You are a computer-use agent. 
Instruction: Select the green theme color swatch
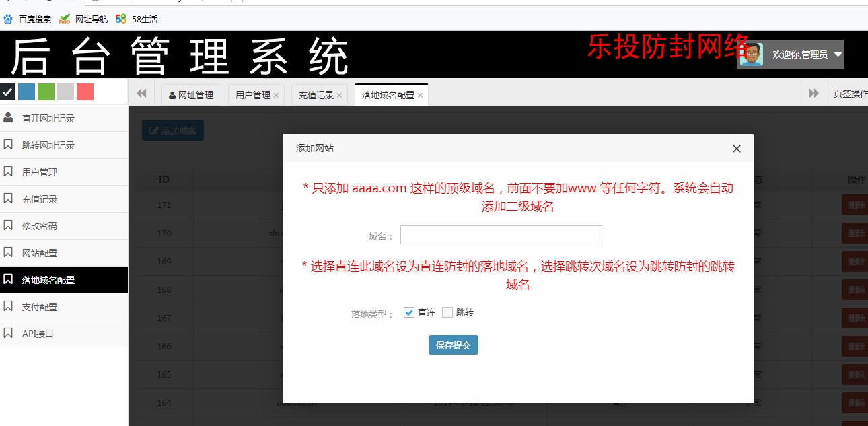[46, 92]
